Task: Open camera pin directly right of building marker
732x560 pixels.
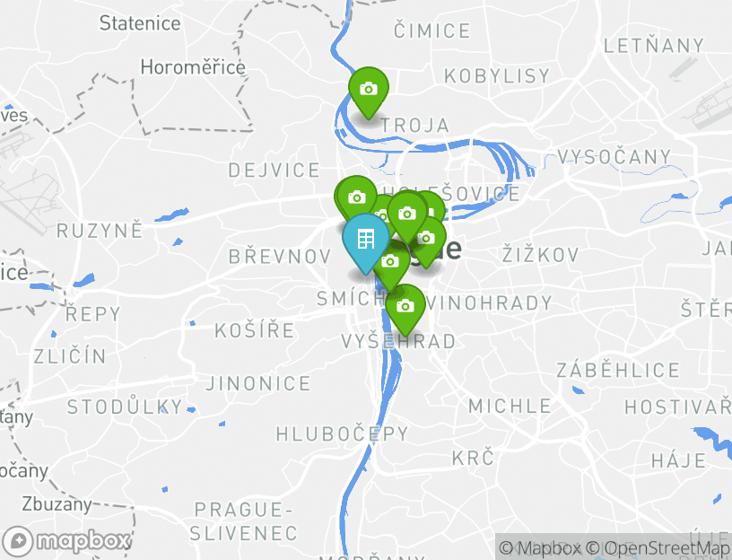Action: [390, 264]
